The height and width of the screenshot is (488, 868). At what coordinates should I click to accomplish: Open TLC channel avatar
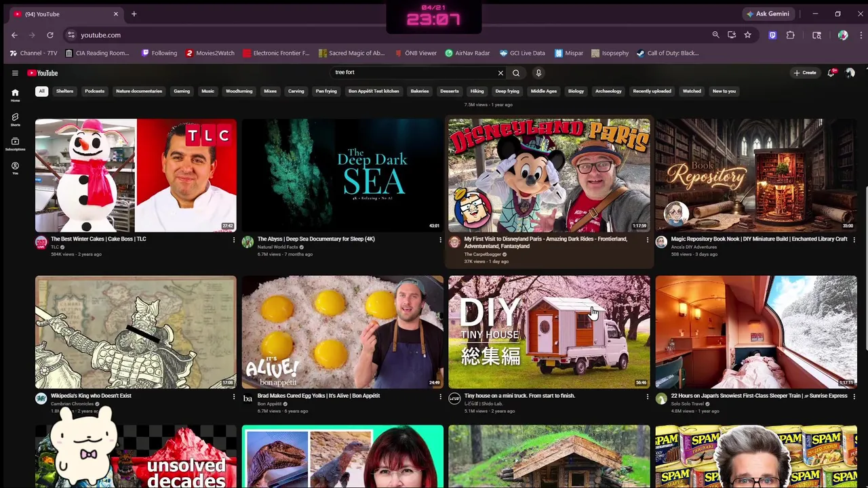pos(41,243)
